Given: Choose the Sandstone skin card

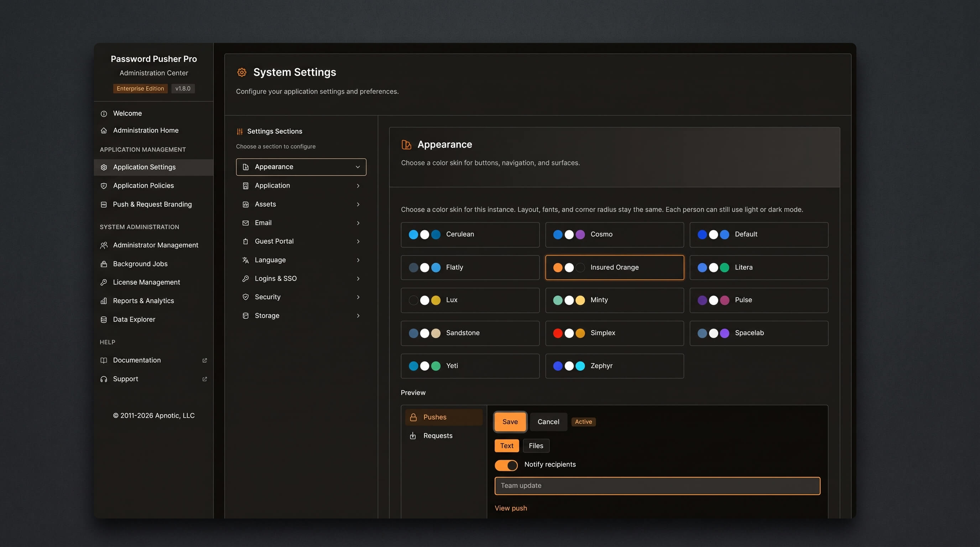Looking at the screenshot, I should coord(470,334).
